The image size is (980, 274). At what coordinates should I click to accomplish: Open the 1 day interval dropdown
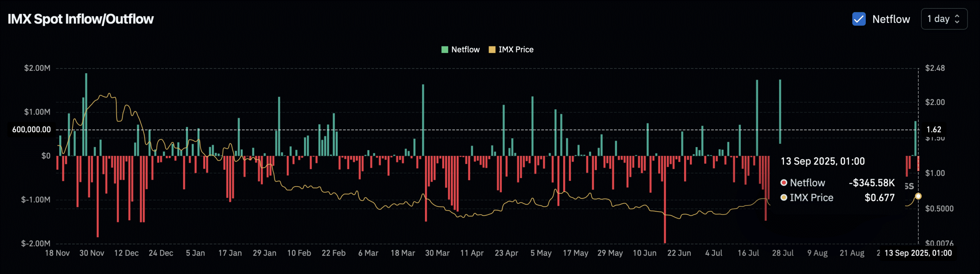[943, 19]
